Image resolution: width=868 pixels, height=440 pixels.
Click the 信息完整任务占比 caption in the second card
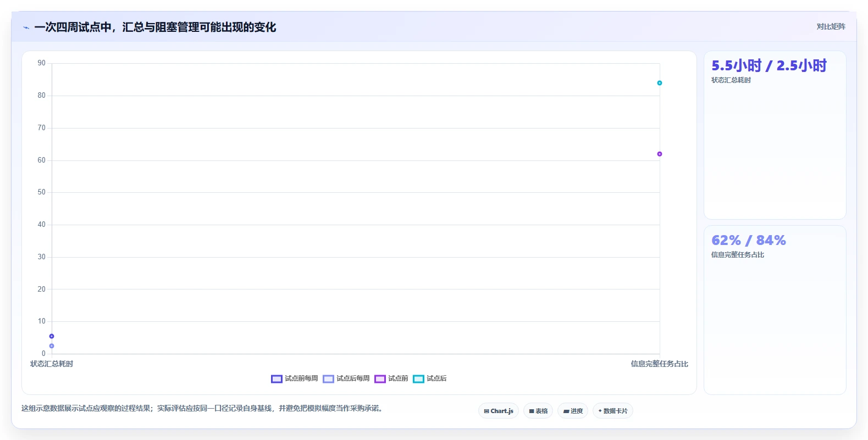[738, 255]
